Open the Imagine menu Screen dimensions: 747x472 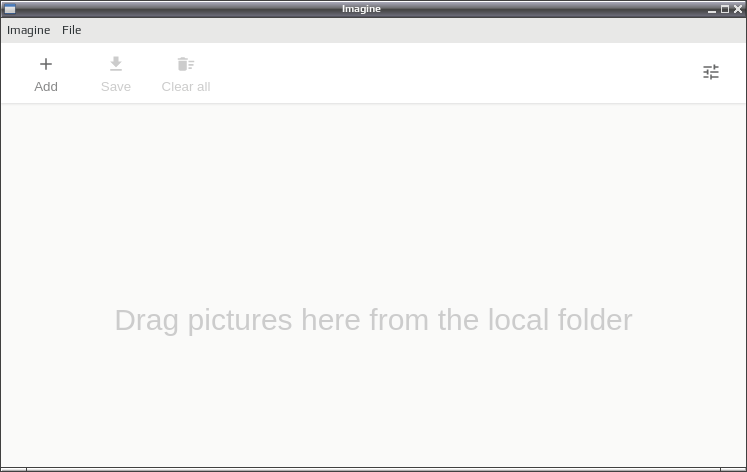click(29, 30)
